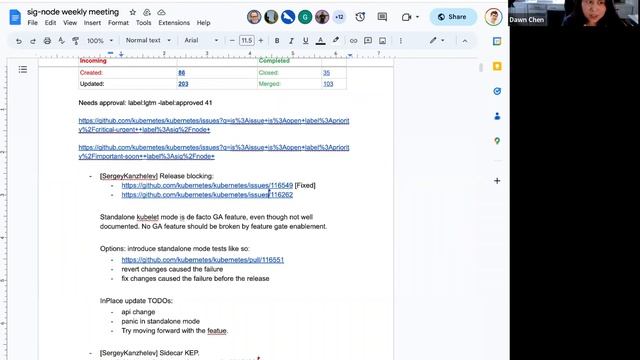Open the Normal text style dropdown
This screenshot has height=360, width=640.
point(148,40)
